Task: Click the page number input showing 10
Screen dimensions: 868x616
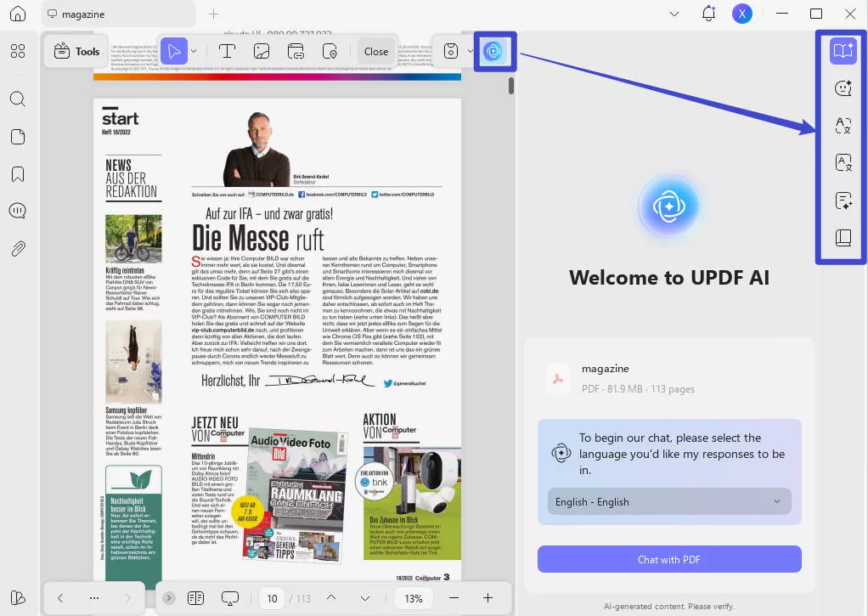Action: pyautogui.click(x=272, y=598)
